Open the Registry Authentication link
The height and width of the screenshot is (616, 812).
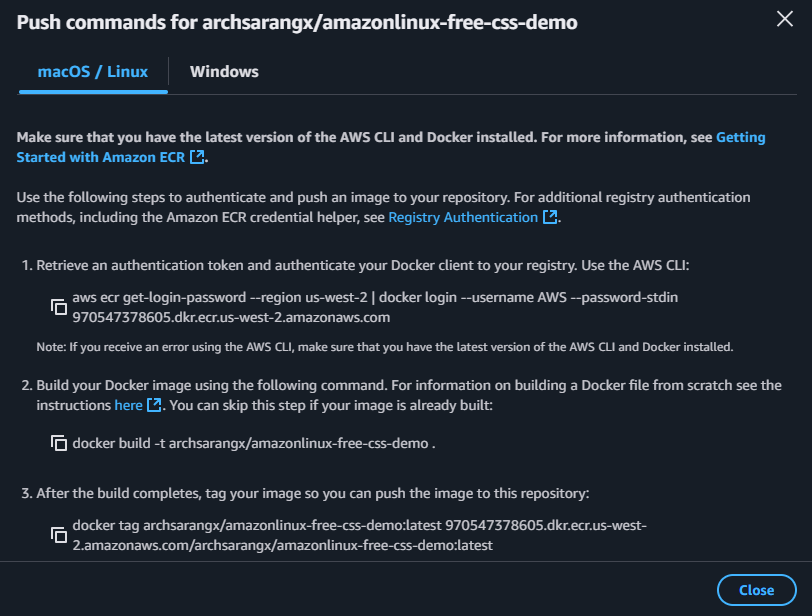click(463, 217)
